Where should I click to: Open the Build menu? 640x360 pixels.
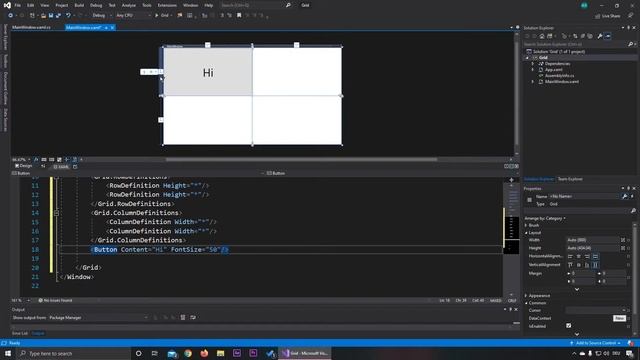pyautogui.click(x=79, y=5)
